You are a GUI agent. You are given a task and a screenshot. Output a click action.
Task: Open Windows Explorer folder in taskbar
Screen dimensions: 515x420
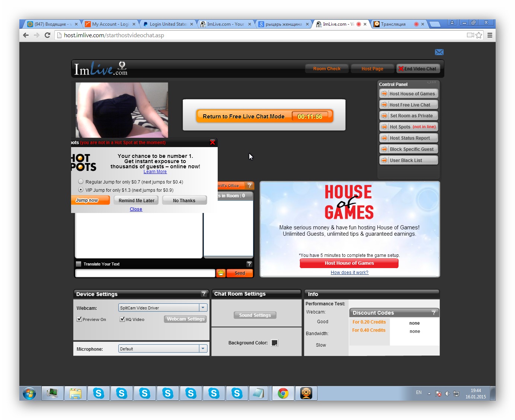[76, 393]
